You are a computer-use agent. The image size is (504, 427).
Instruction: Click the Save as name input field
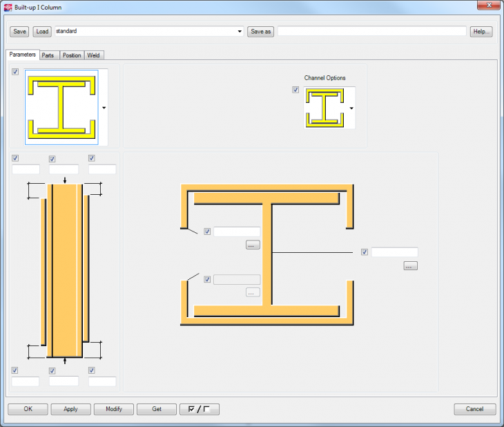point(371,32)
